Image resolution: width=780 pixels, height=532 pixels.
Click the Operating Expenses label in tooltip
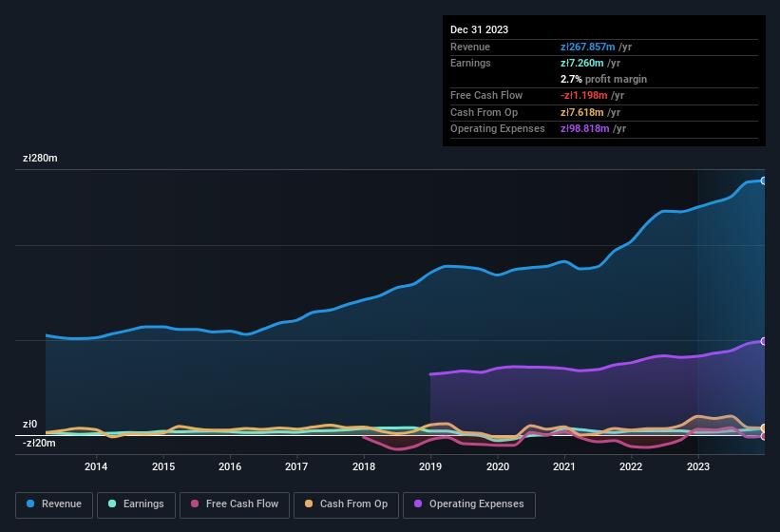[x=498, y=129]
